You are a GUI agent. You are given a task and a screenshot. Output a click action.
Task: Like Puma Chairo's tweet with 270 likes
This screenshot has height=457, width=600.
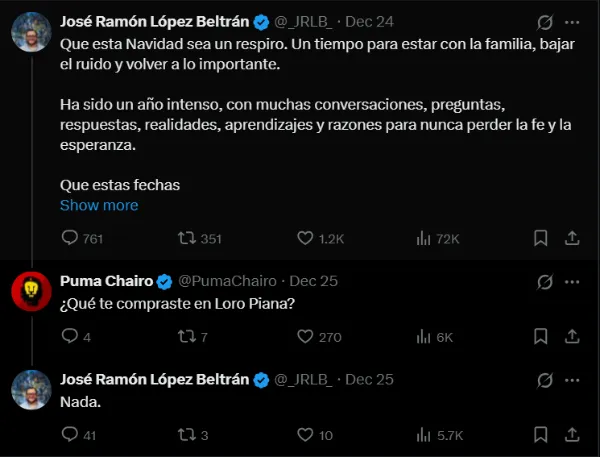[x=306, y=337]
